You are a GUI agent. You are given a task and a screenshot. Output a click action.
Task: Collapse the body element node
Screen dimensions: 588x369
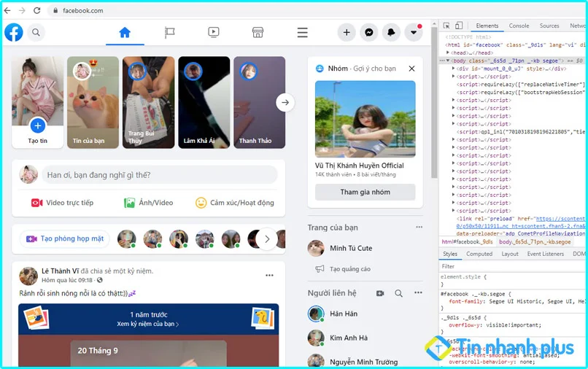tap(447, 61)
